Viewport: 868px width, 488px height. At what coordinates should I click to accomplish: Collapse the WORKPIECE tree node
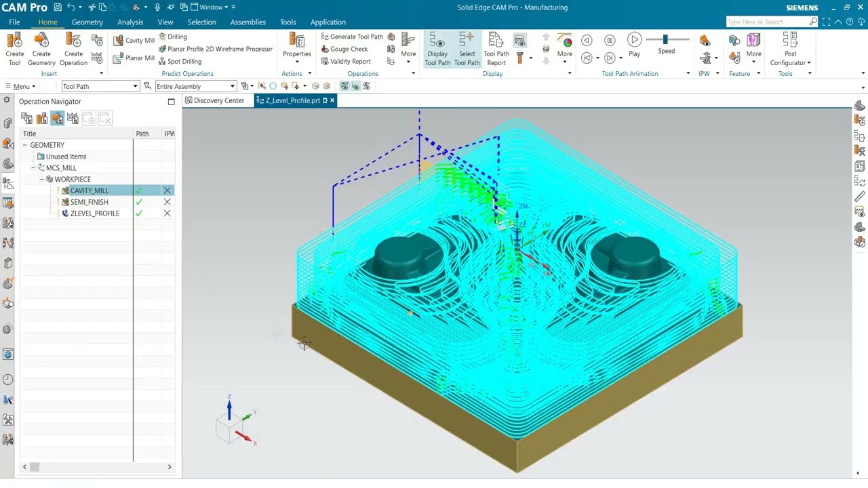pos(41,179)
